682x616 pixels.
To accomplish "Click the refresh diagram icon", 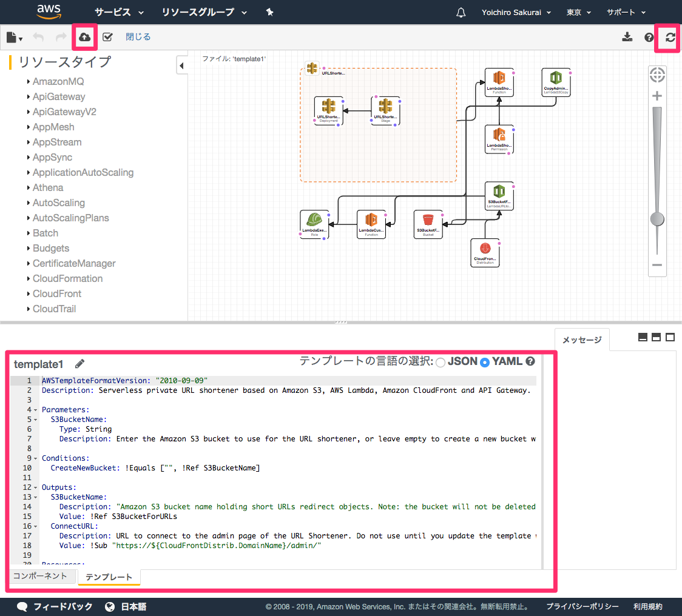I will (670, 38).
